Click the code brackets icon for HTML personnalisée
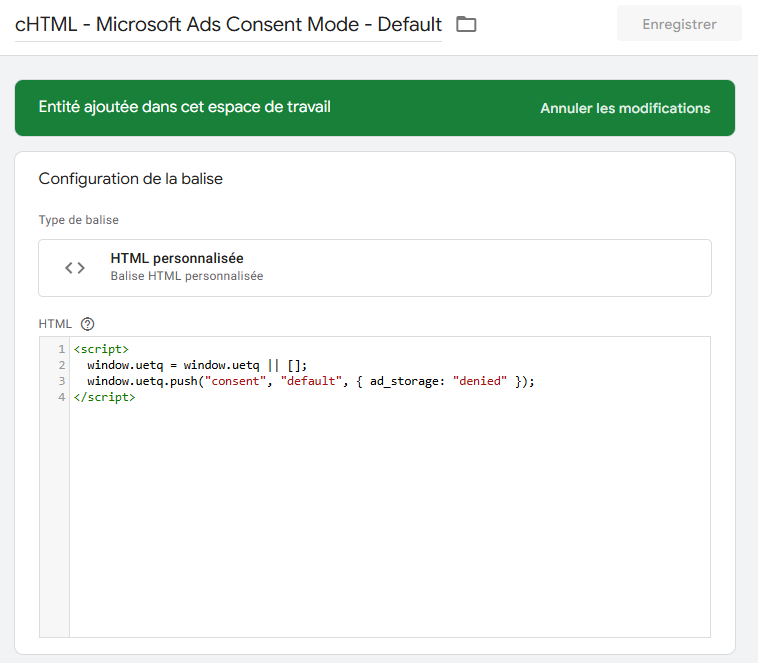This screenshot has width=758, height=663. 75,268
